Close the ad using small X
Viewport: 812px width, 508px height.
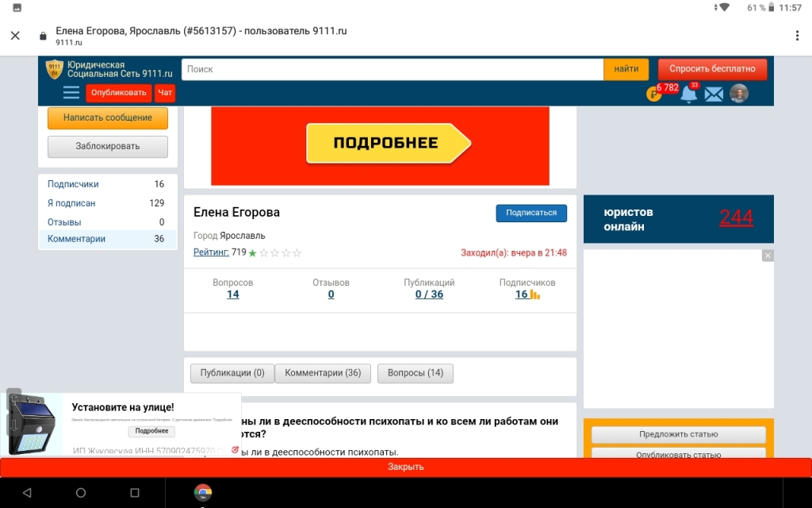[x=767, y=256]
